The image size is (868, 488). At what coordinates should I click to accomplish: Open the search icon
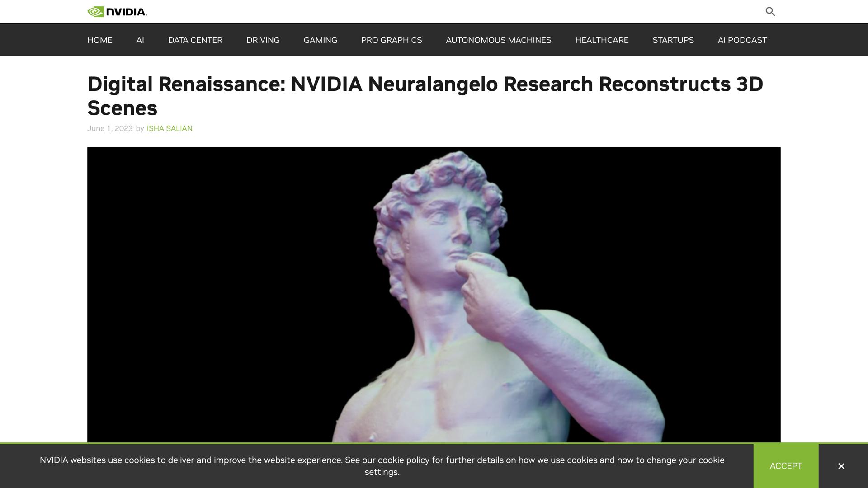click(x=770, y=11)
